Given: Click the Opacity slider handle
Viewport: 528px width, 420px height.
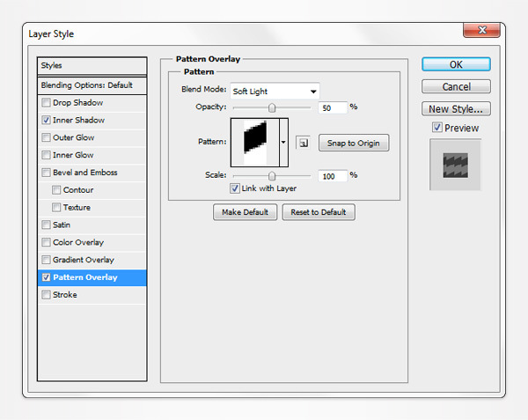Looking at the screenshot, I should tap(272, 107).
